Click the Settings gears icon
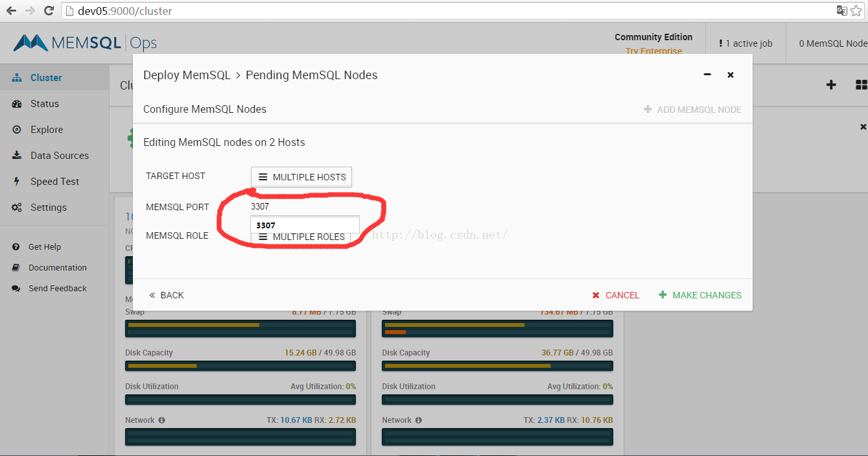868x456 pixels. [17, 207]
